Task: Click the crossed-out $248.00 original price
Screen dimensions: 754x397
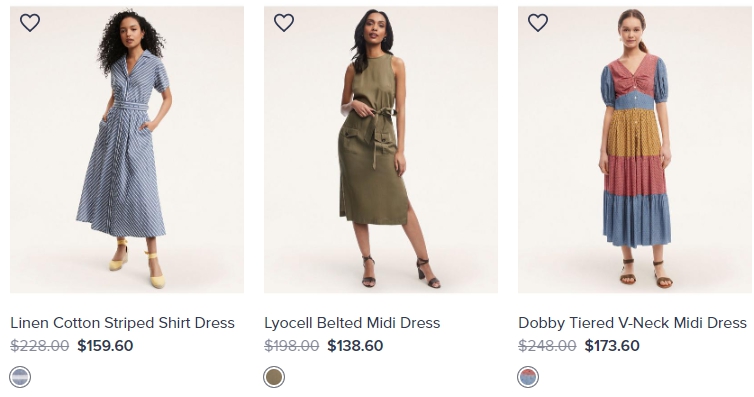Action: click(547, 346)
